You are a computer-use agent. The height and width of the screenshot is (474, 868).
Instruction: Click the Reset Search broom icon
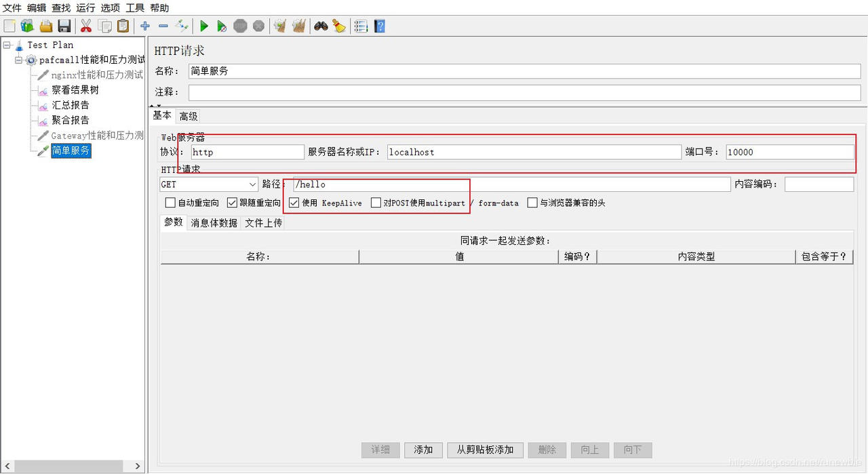pyautogui.click(x=339, y=26)
